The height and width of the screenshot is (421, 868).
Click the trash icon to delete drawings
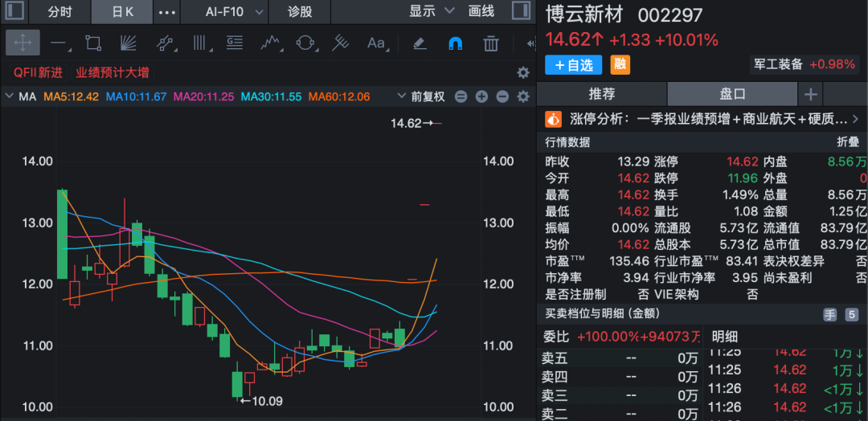[491, 43]
